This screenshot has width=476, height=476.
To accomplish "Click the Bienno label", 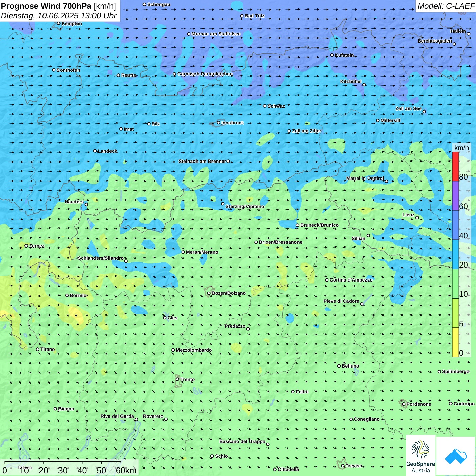I will [66, 409].
